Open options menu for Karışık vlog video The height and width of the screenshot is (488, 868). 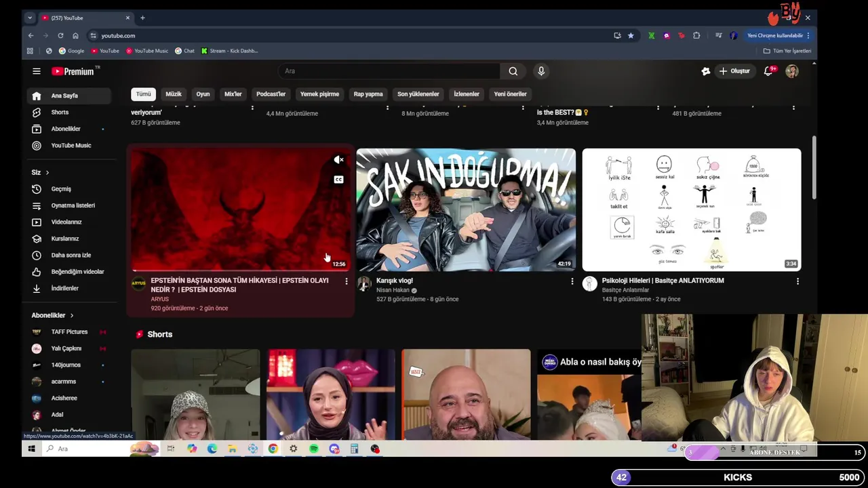click(572, 281)
